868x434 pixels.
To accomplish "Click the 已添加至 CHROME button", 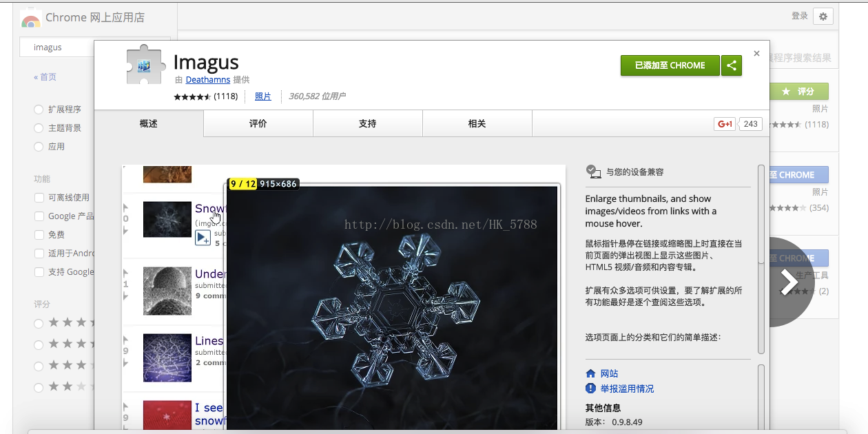I will [x=670, y=65].
